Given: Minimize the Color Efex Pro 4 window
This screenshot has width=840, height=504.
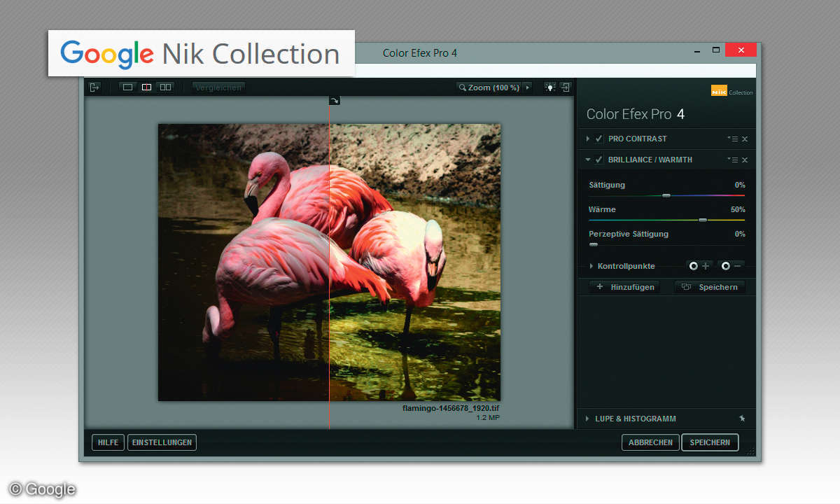Looking at the screenshot, I should coord(699,51).
